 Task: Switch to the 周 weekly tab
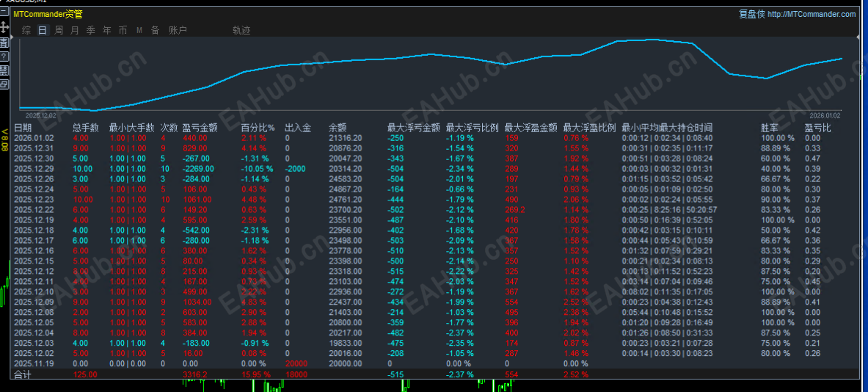pyautogui.click(x=58, y=30)
